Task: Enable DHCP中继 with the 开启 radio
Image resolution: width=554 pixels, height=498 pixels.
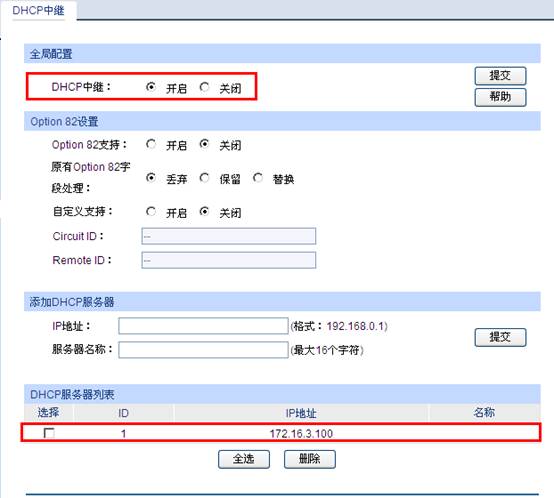Action: (x=151, y=87)
